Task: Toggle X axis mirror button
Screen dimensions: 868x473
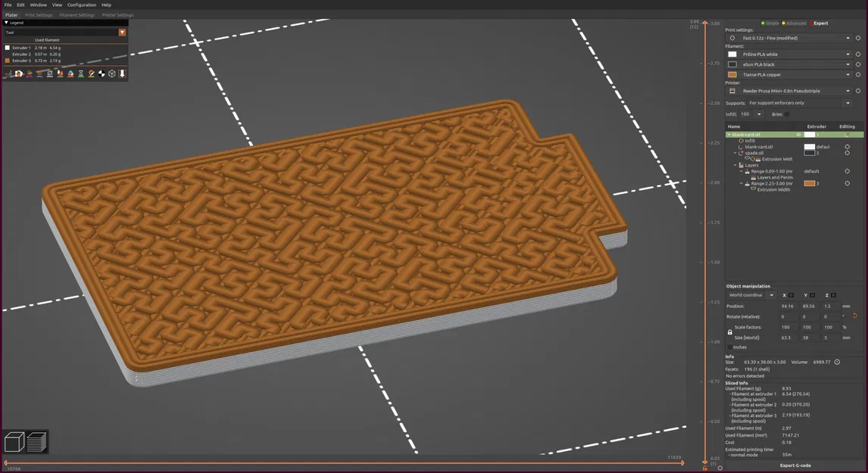Action: (x=791, y=295)
